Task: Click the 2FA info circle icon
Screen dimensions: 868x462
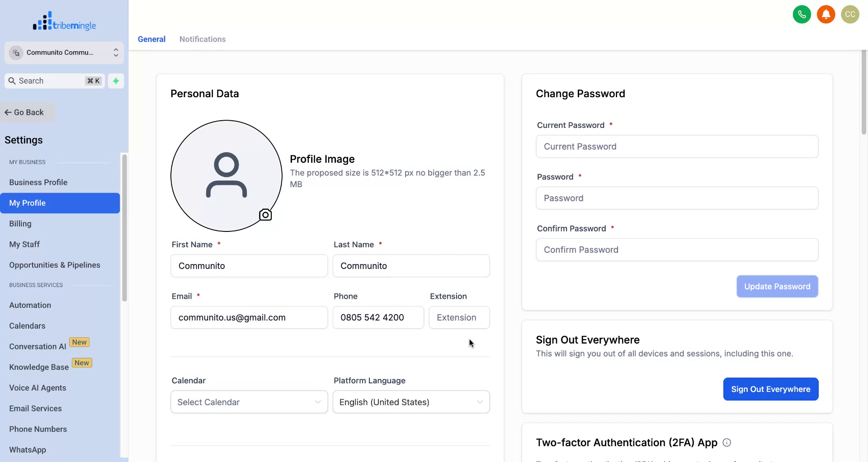Action: click(726, 443)
